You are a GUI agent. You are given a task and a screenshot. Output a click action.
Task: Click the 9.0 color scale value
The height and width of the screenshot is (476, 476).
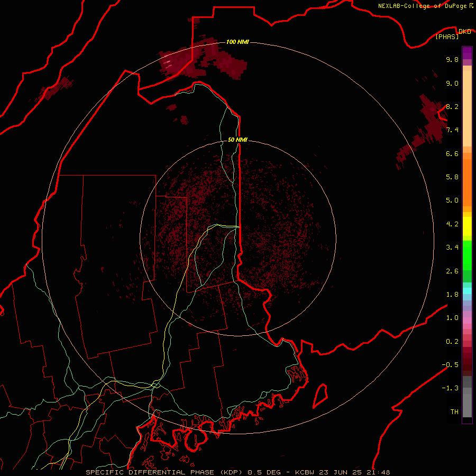452,84
